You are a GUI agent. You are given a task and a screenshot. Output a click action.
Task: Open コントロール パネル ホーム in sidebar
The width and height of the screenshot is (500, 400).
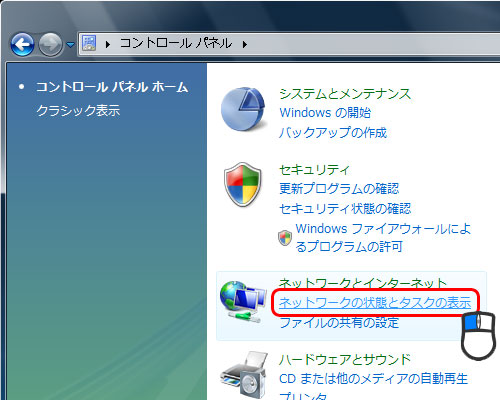(x=112, y=87)
